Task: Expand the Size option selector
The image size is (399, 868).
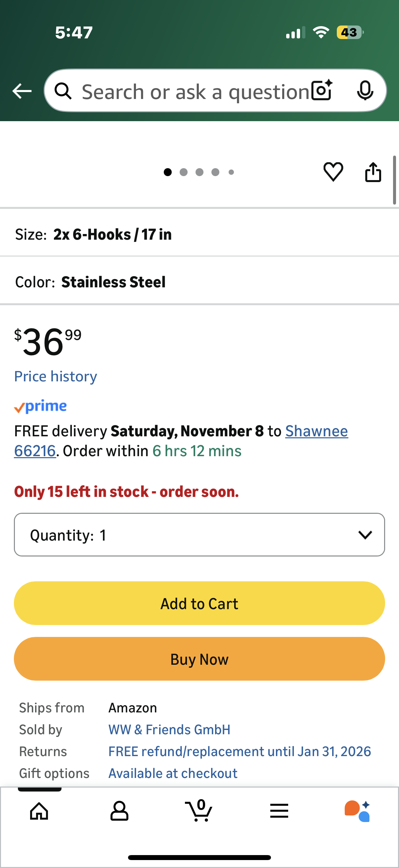Action: coord(199,234)
